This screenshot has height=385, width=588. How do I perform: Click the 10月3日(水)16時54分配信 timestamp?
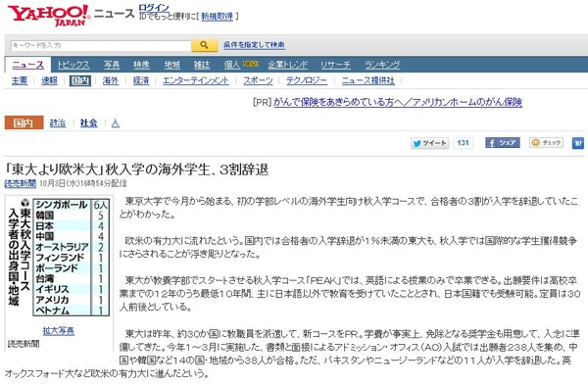pyautogui.click(x=83, y=183)
